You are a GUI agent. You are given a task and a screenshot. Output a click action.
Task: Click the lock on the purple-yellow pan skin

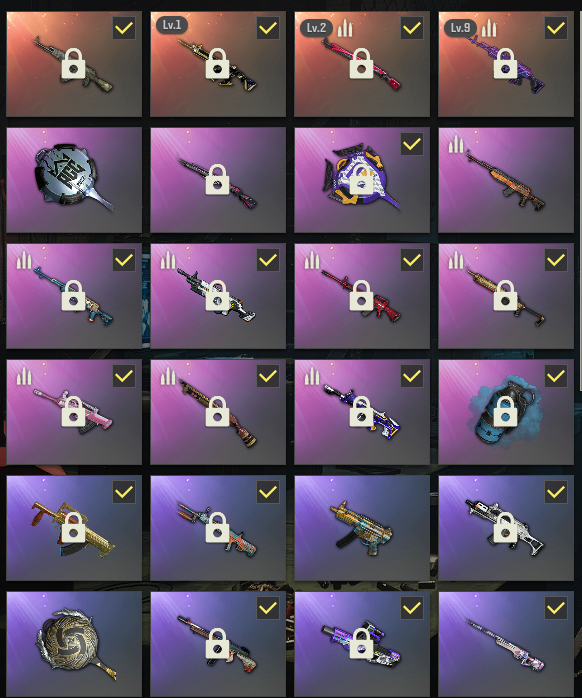tap(362, 180)
